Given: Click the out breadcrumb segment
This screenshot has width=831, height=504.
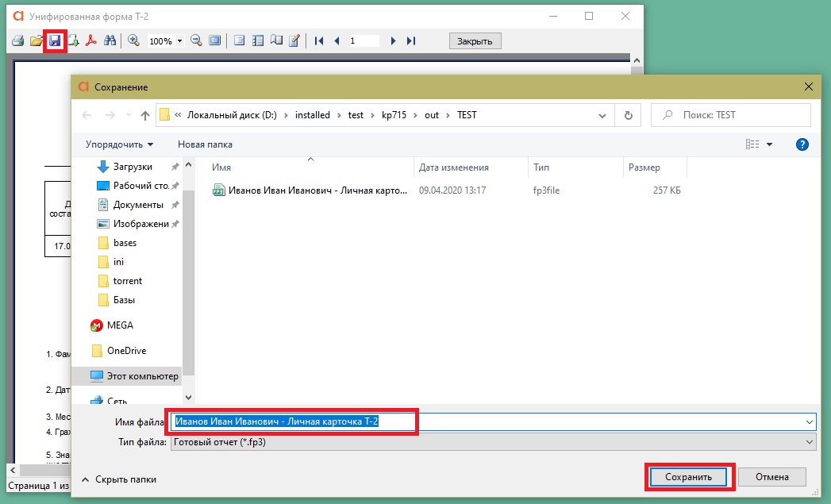Looking at the screenshot, I should click(432, 115).
